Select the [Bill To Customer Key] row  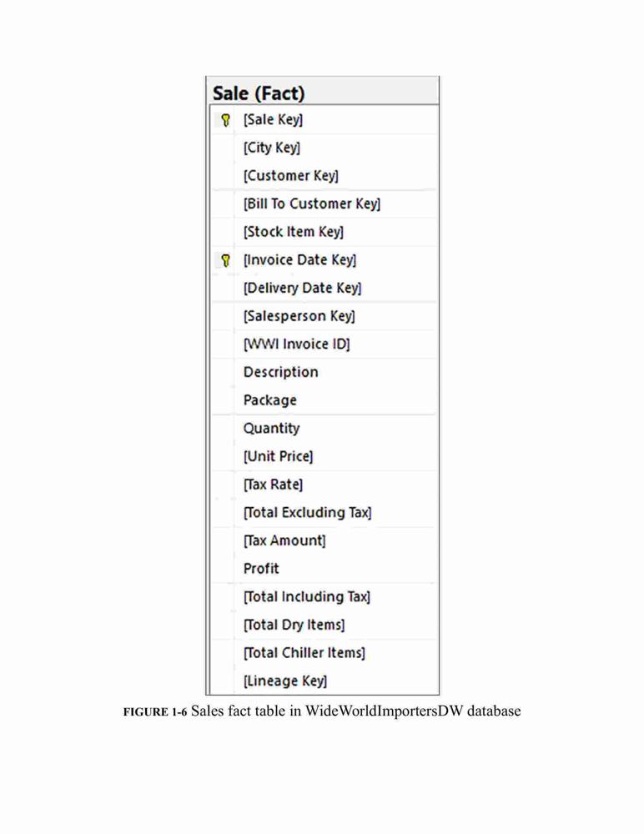click(325, 203)
